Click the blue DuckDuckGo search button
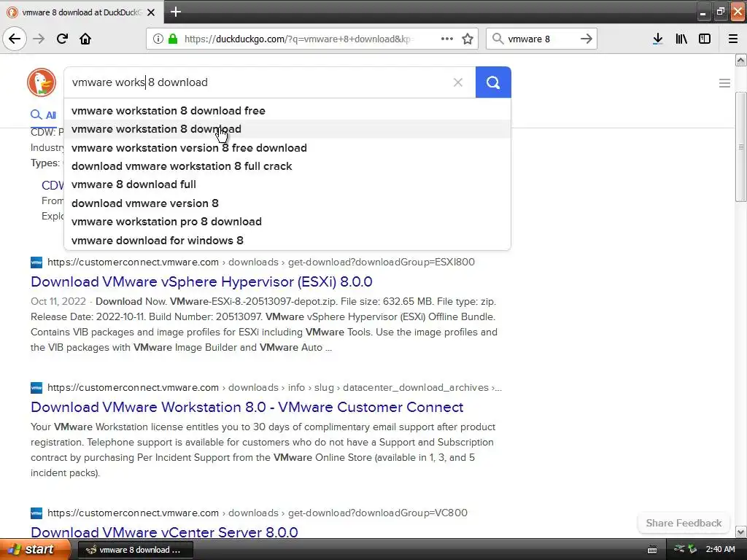This screenshot has width=747, height=560. (x=493, y=82)
